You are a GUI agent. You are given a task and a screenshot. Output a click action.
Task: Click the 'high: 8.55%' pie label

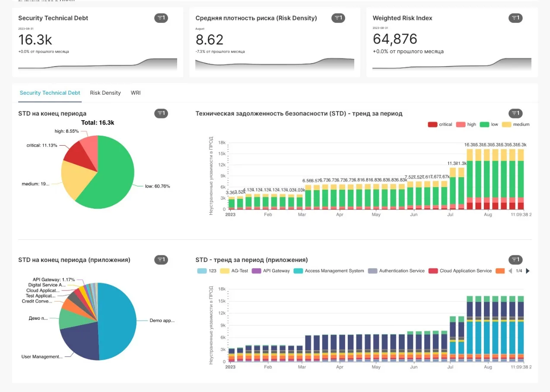pos(67,131)
